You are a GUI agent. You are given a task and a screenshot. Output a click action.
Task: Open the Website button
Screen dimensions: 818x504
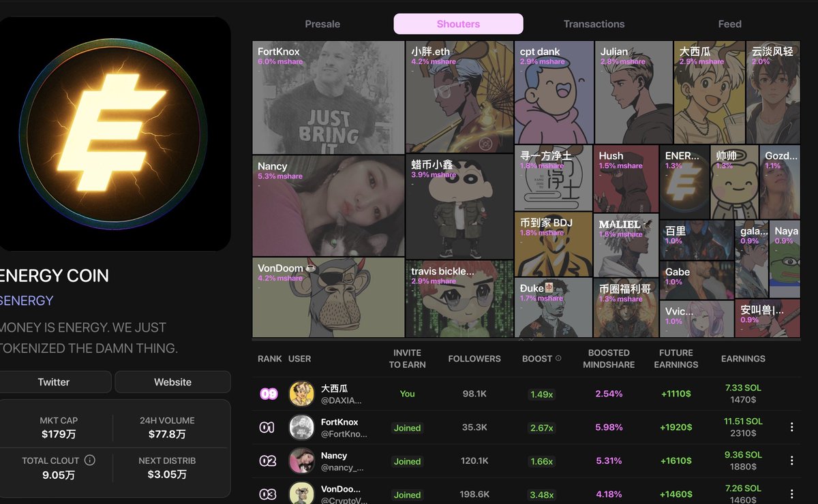pyautogui.click(x=172, y=382)
